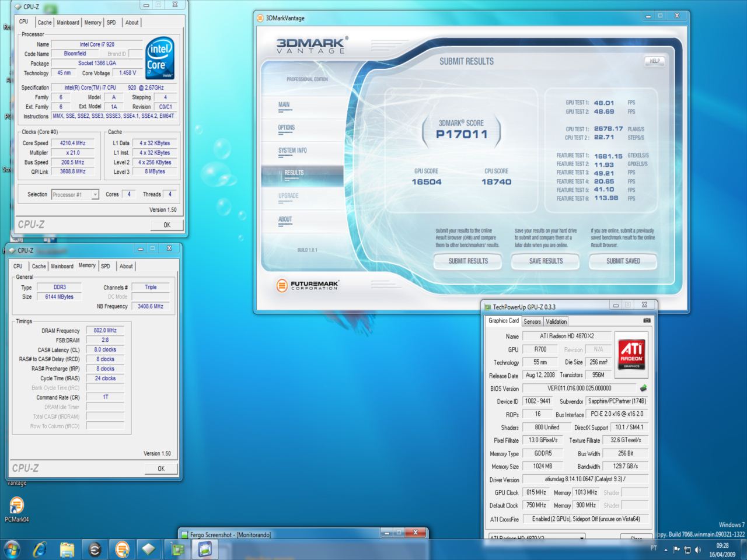The height and width of the screenshot is (560, 747).
Task: Open Options in 3DMark Vantage sidebar
Action: coord(287,128)
